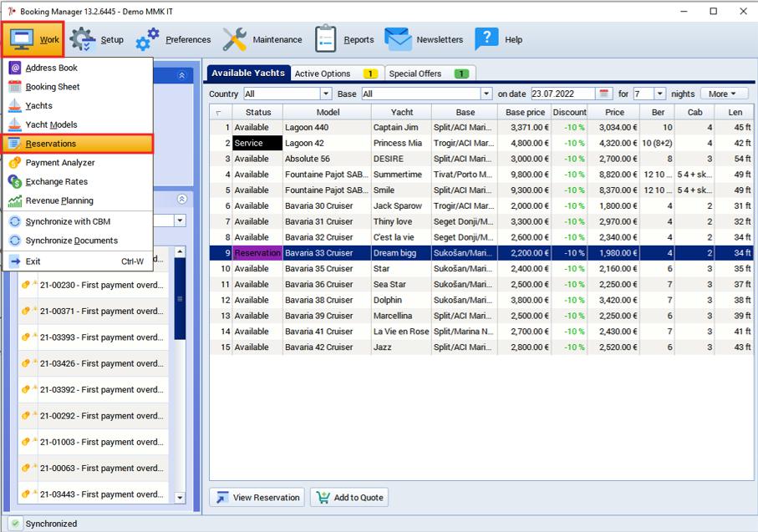Viewport: 758px width, 532px height.
Task: Choose Address Book from Work menu
Action: [79, 68]
